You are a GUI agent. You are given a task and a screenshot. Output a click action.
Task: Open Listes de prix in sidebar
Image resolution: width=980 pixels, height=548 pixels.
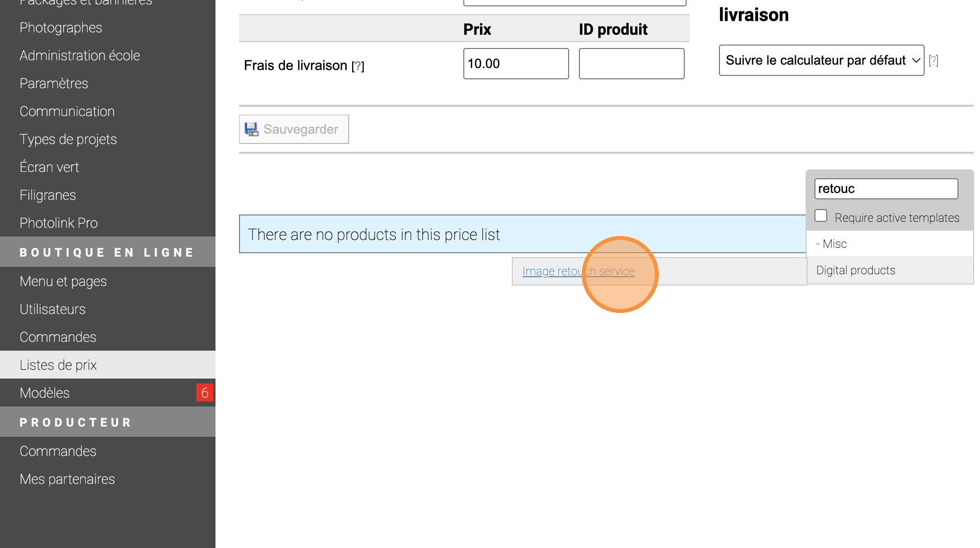(x=58, y=365)
